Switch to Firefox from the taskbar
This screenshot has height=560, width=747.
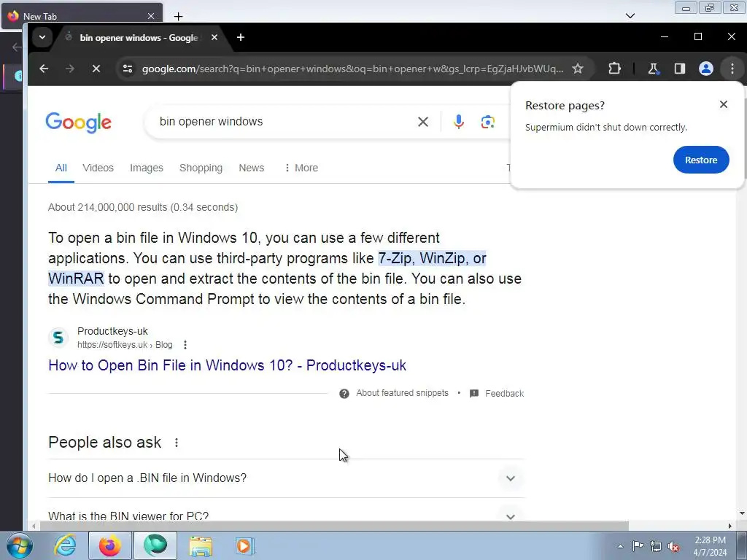110,545
